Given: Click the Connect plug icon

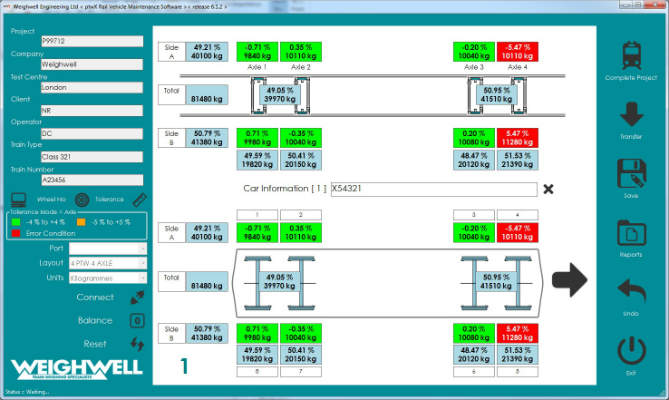Looking at the screenshot, I should (x=138, y=298).
